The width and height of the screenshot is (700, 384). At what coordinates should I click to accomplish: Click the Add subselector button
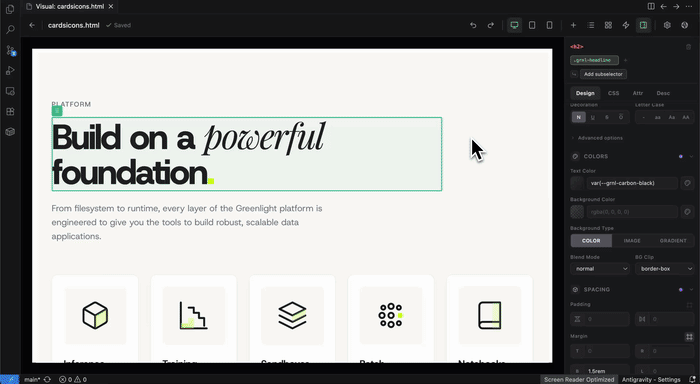coord(603,74)
